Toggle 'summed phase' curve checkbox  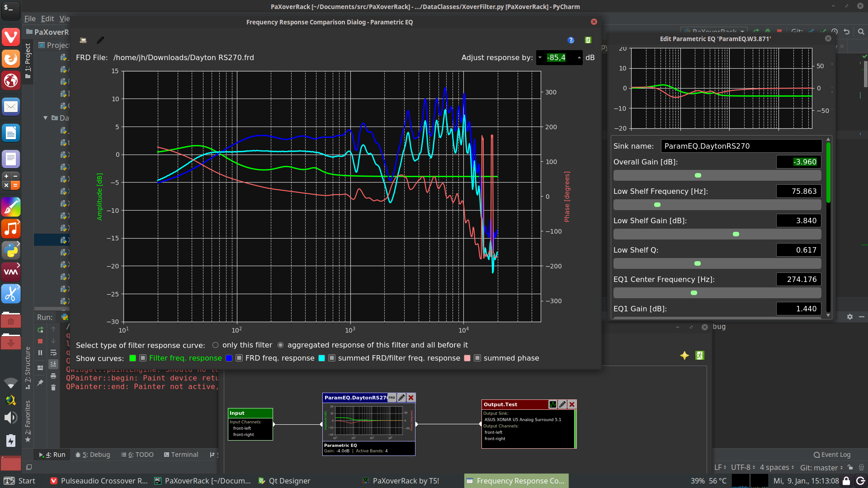tap(477, 358)
